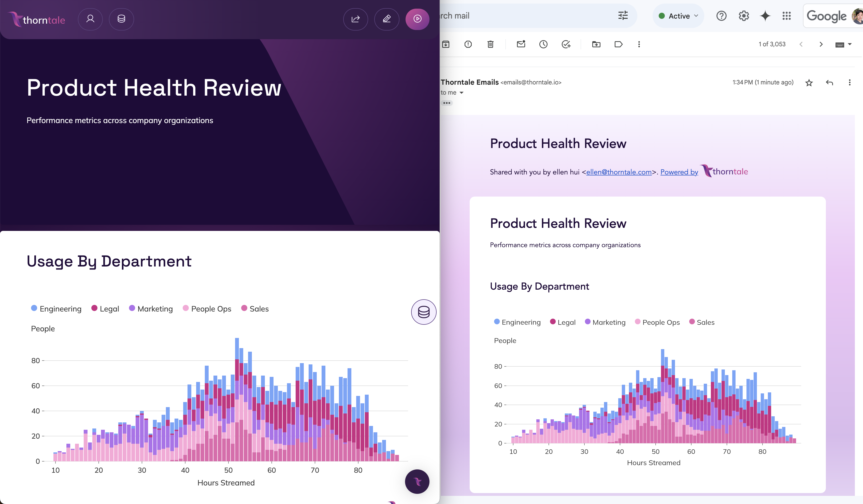Open the three-dot more actions toolbar menu
Image resolution: width=863 pixels, height=504 pixels.
[639, 44]
